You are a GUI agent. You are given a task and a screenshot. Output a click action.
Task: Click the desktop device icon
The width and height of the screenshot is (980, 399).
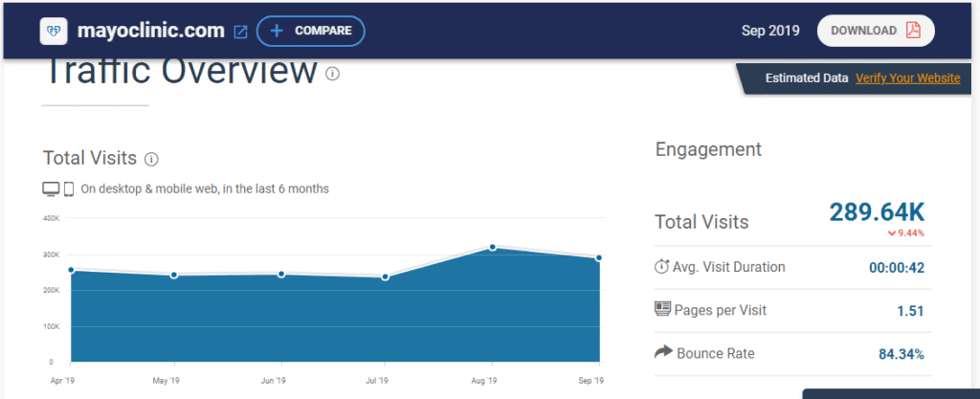[x=51, y=188]
